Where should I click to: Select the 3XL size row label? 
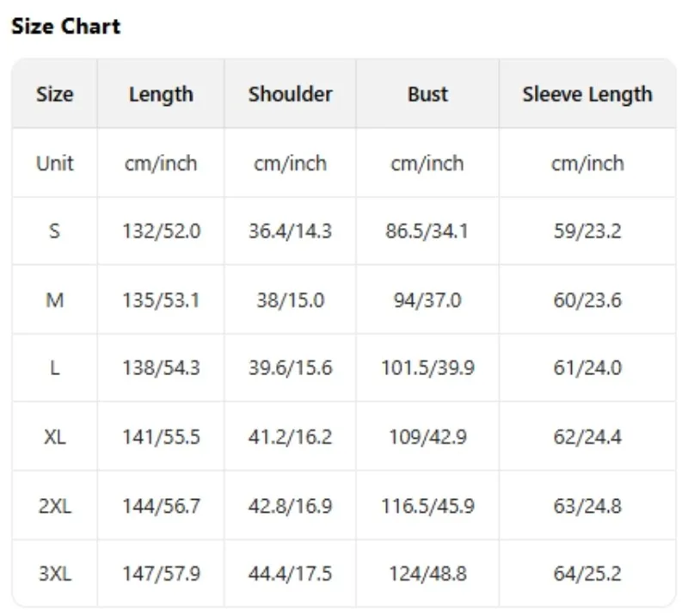pyautogui.click(x=55, y=574)
